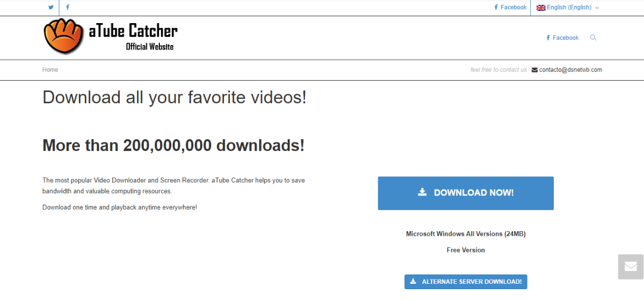Go to Home in the breadcrumb bar
This screenshot has width=644, height=301.
[50, 70]
